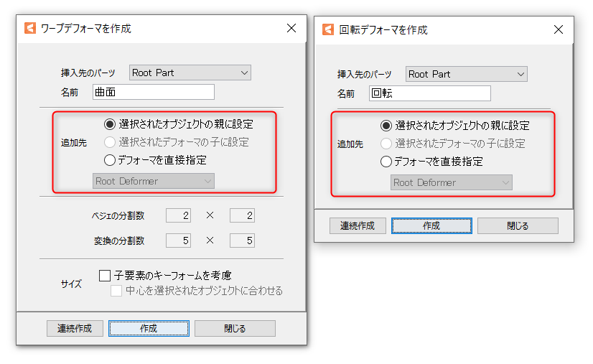Select 選択されたオブジェクトの親に設定 in rotation dialog
Image resolution: width=593 pixels, height=364 pixels.
pos(386,126)
